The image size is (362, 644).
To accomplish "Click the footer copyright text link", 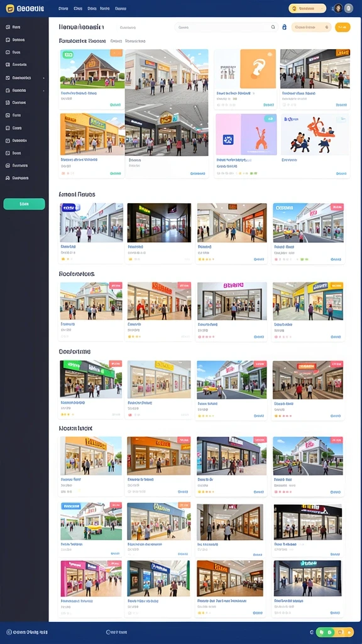I will click(31, 632).
